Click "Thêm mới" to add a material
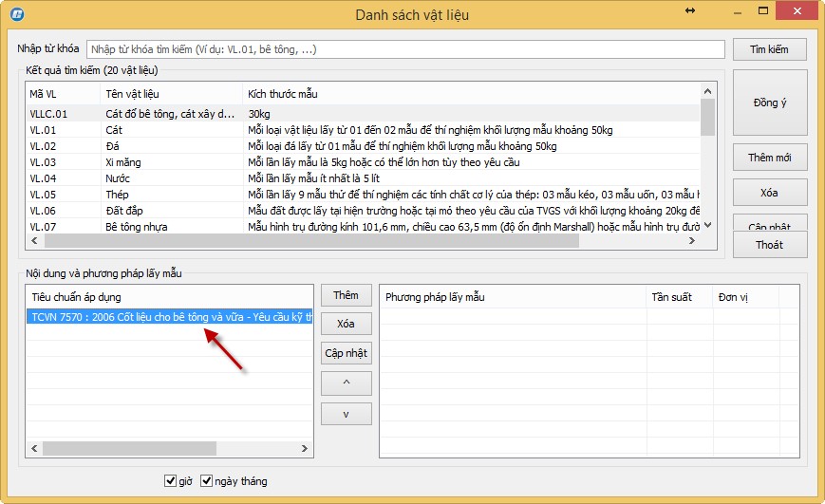 770,158
